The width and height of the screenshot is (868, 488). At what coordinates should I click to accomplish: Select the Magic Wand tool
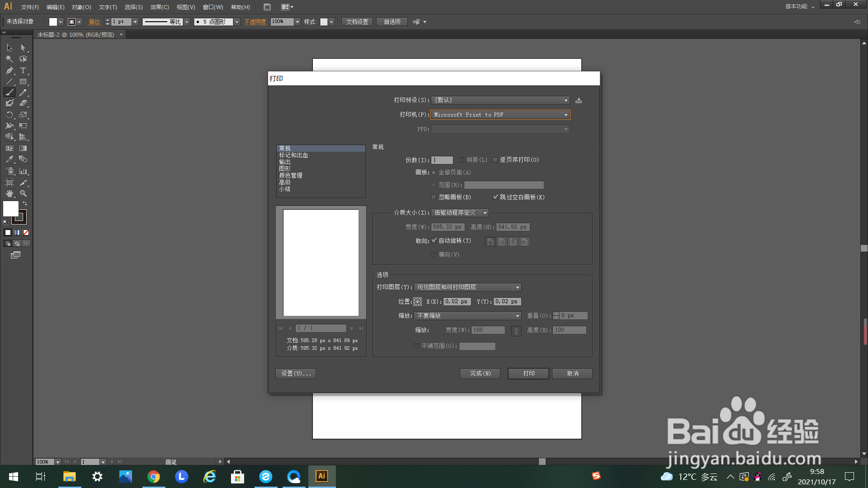[9, 59]
